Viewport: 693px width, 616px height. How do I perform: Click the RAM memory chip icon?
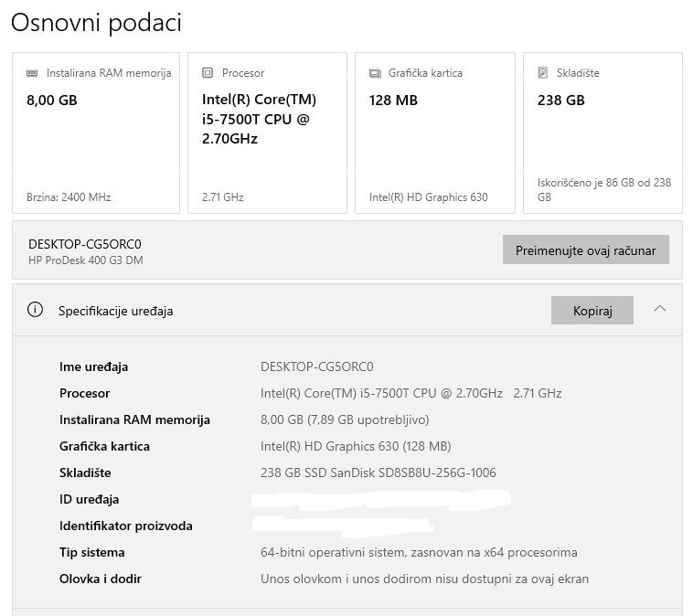point(33,73)
